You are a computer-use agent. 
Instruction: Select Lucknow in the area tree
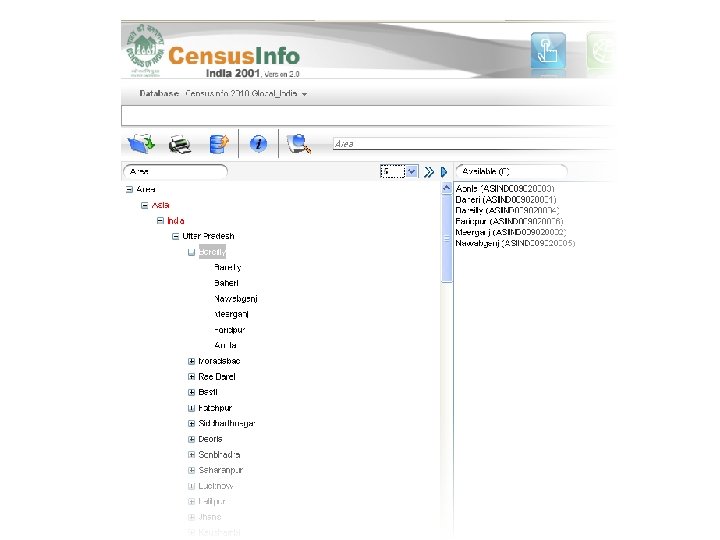216,486
